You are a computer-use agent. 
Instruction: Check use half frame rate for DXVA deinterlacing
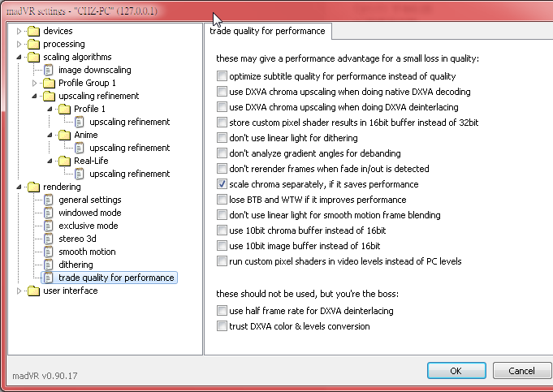pyautogui.click(x=222, y=312)
